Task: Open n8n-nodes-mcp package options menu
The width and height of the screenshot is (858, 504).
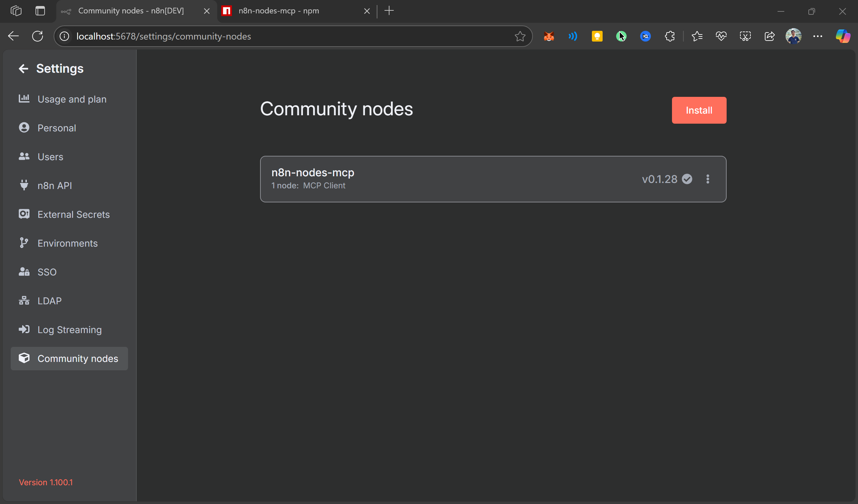Action: [x=708, y=179]
